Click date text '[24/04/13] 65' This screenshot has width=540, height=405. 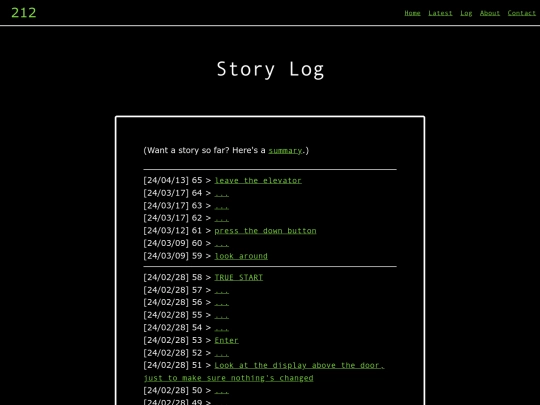173,180
